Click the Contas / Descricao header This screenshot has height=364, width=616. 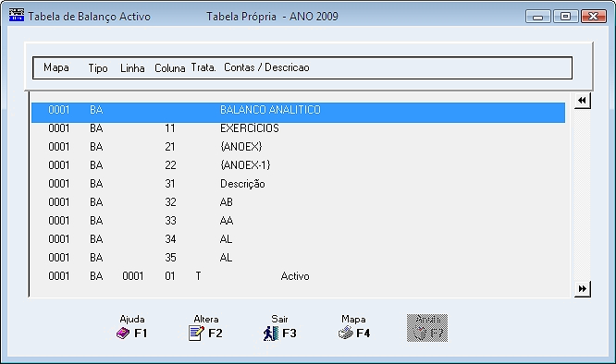click(266, 67)
